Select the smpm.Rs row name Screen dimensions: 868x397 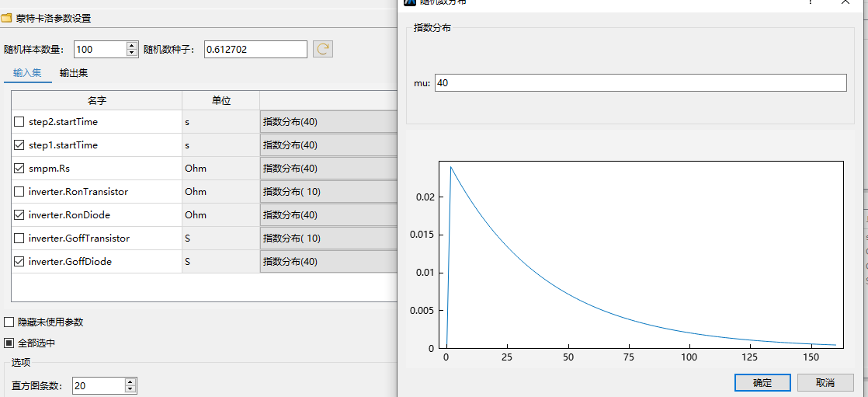point(47,169)
